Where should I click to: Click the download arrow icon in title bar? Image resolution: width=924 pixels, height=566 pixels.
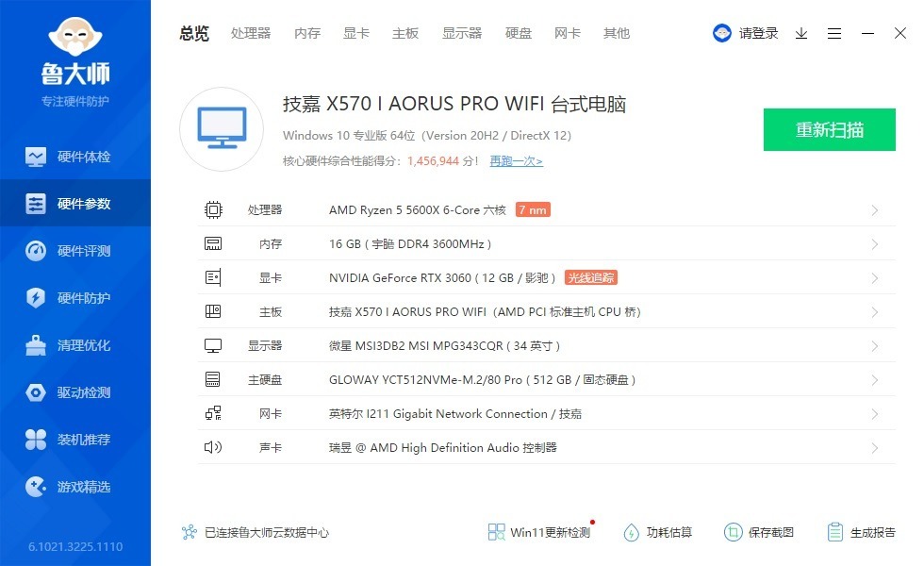[801, 33]
